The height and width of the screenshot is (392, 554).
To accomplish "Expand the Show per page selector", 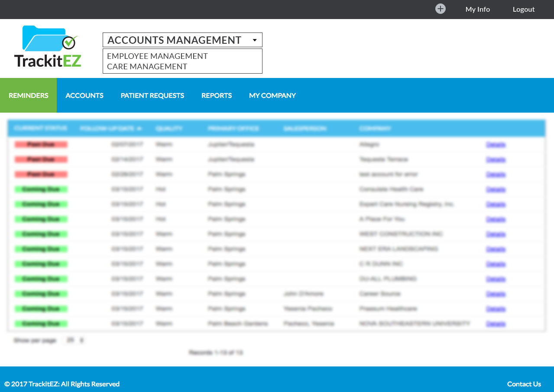I will [74, 340].
